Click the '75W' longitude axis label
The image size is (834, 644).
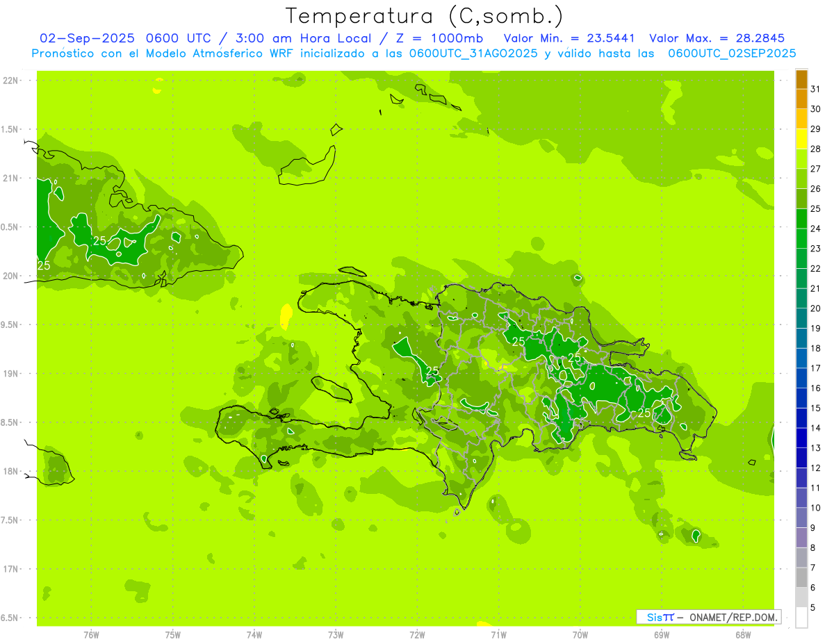[x=173, y=635]
